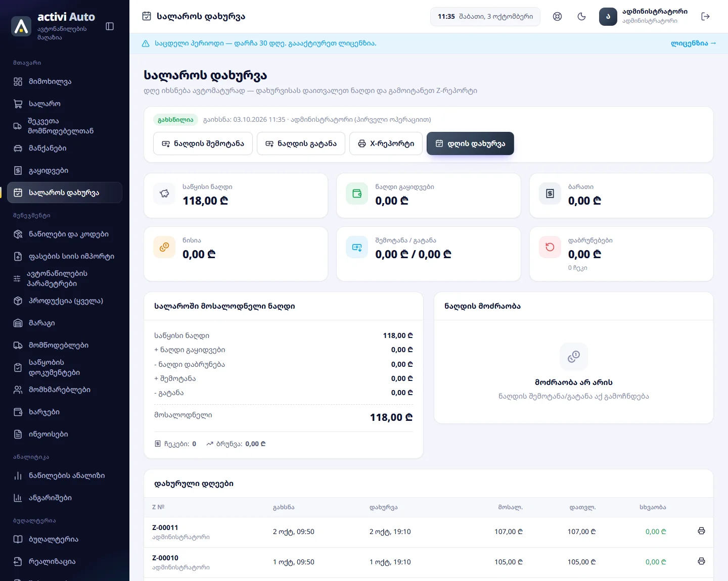Image resolution: width=728 pixels, height=581 pixels.
Task: Collapse the sidebar with the panel icon
Action: pyautogui.click(x=110, y=26)
